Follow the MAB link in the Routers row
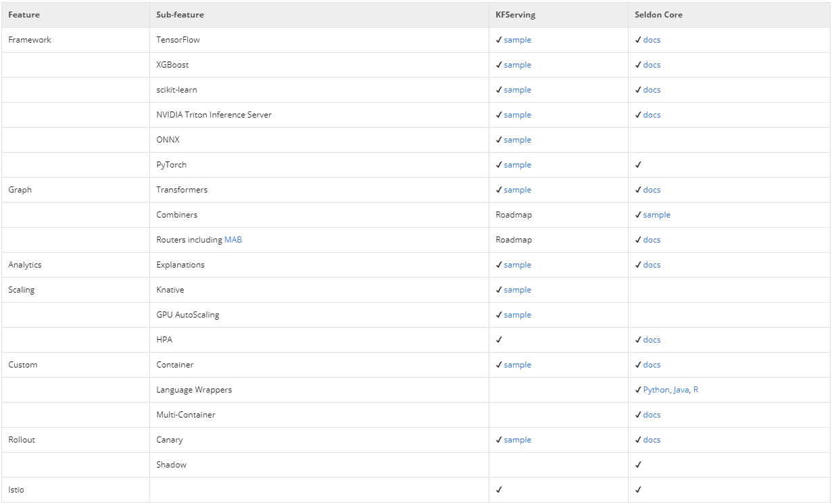Screen dimensions: 832x504 (x=233, y=240)
